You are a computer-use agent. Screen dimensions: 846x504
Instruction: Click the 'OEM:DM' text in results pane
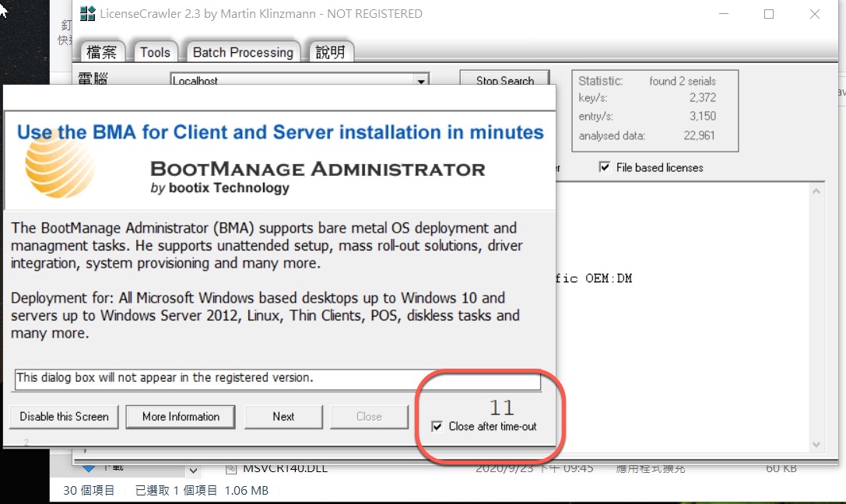609,278
